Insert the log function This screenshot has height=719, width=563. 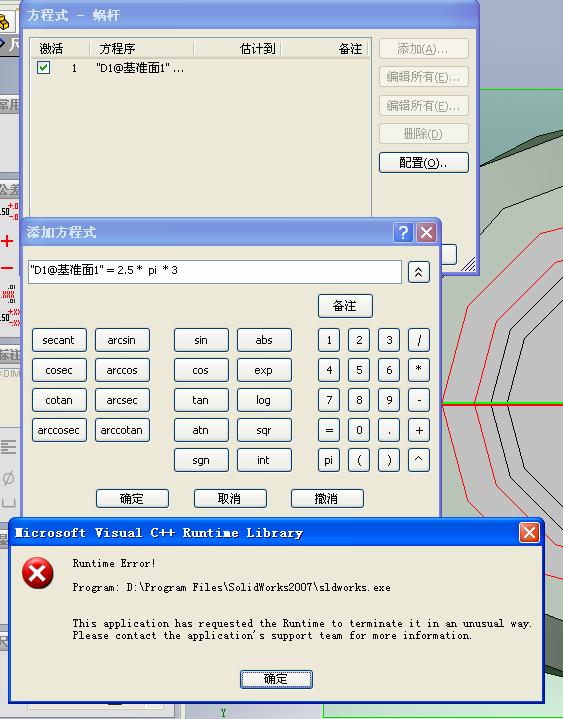[x=264, y=400]
